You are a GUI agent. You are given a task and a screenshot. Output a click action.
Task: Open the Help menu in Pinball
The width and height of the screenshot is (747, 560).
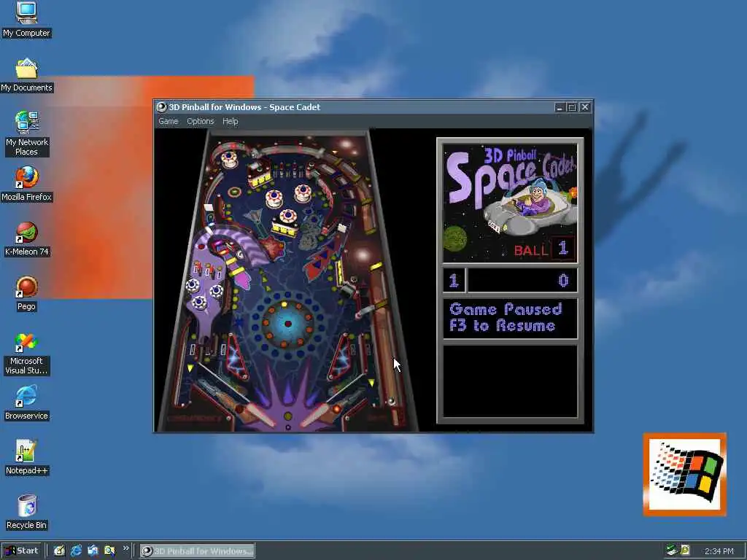click(x=230, y=122)
